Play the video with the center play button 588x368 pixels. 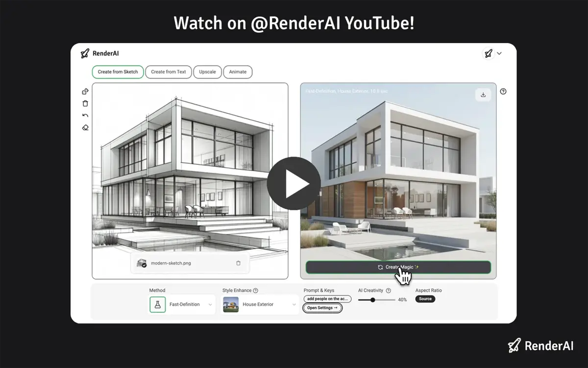[294, 183]
